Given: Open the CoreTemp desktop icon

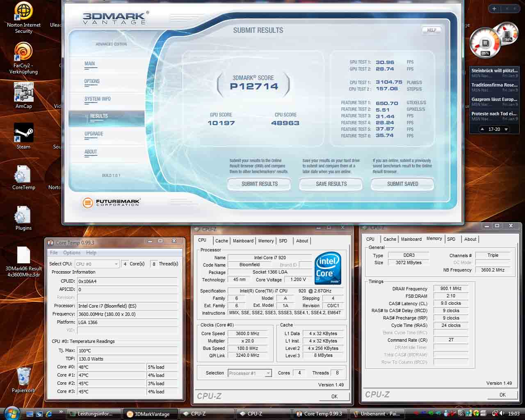Looking at the screenshot, I should tap(23, 177).
